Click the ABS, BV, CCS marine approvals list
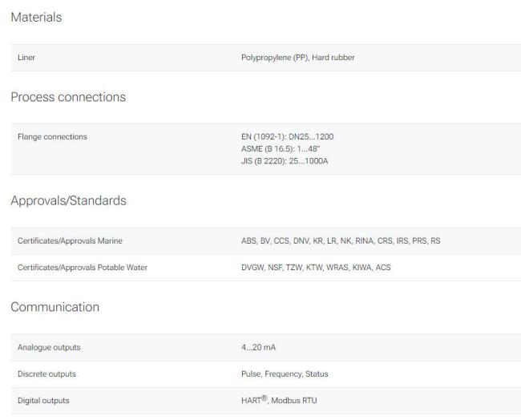The width and height of the screenshot is (521, 420). (x=341, y=241)
